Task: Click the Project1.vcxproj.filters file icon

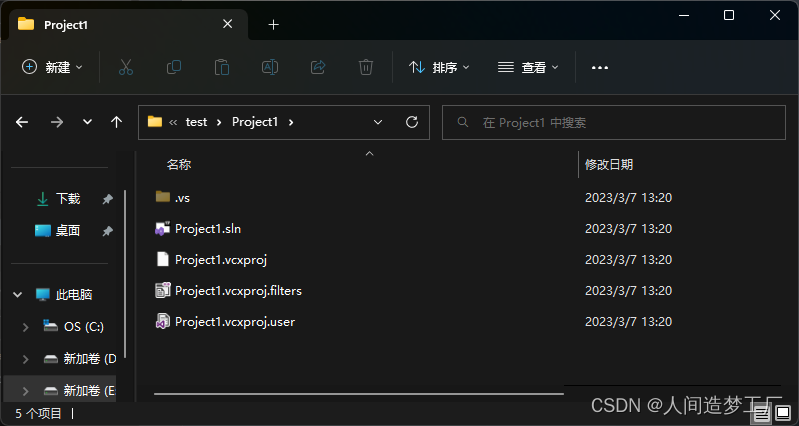Action: (x=163, y=290)
